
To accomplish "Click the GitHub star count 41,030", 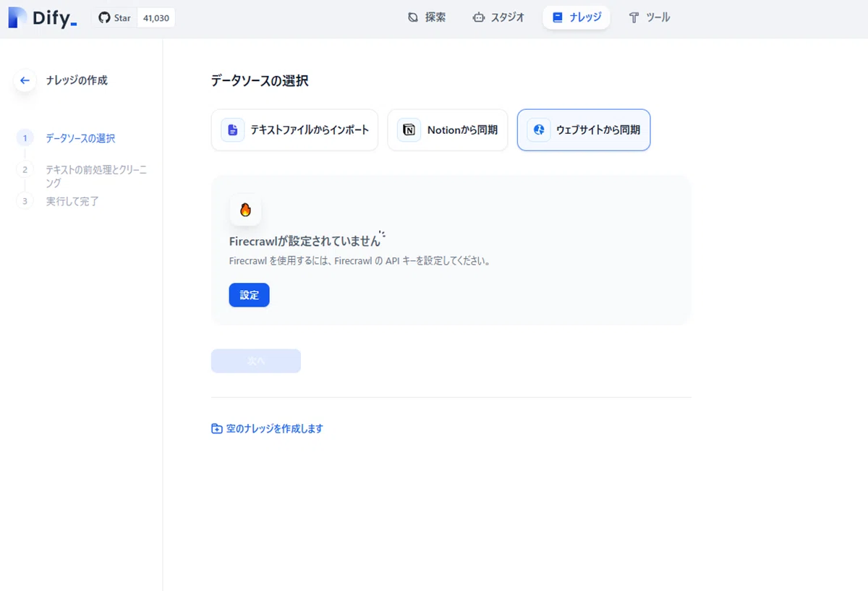I will coord(156,18).
